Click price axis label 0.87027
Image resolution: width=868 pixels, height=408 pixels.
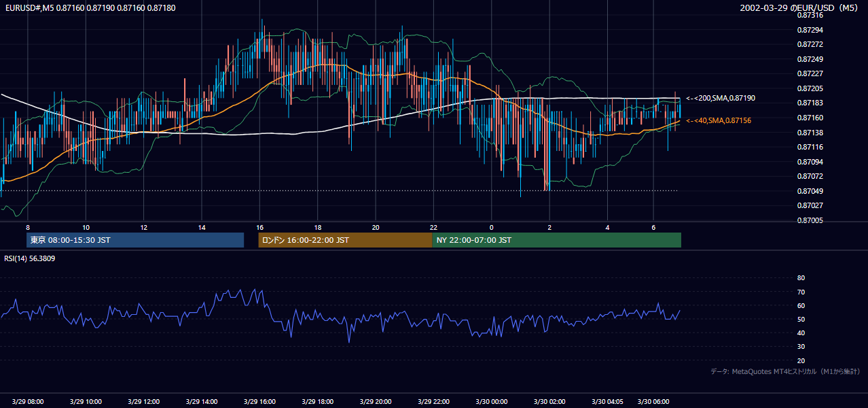point(810,205)
